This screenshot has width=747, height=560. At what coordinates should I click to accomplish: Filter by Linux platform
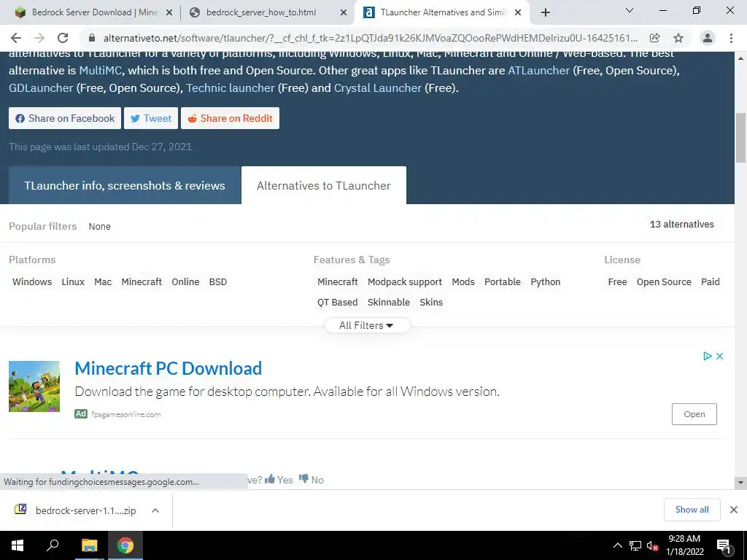73,282
